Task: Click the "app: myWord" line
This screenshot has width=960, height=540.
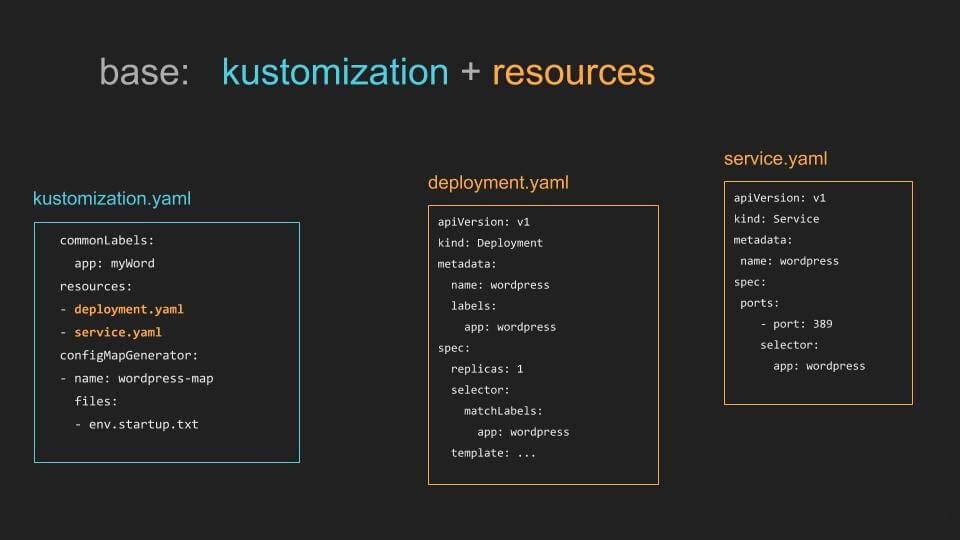Action: pyautogui.click(x=114, y=264)
